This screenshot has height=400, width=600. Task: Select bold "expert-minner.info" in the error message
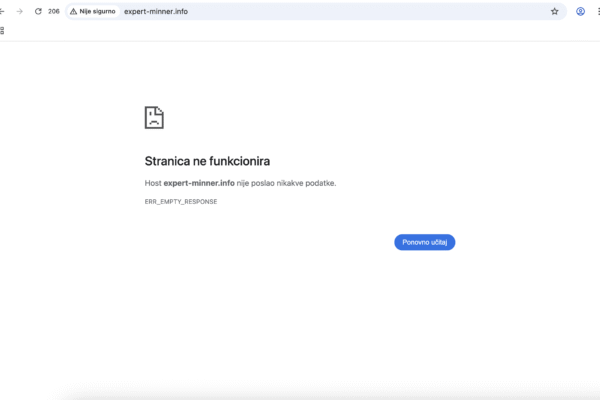point(199,183)
